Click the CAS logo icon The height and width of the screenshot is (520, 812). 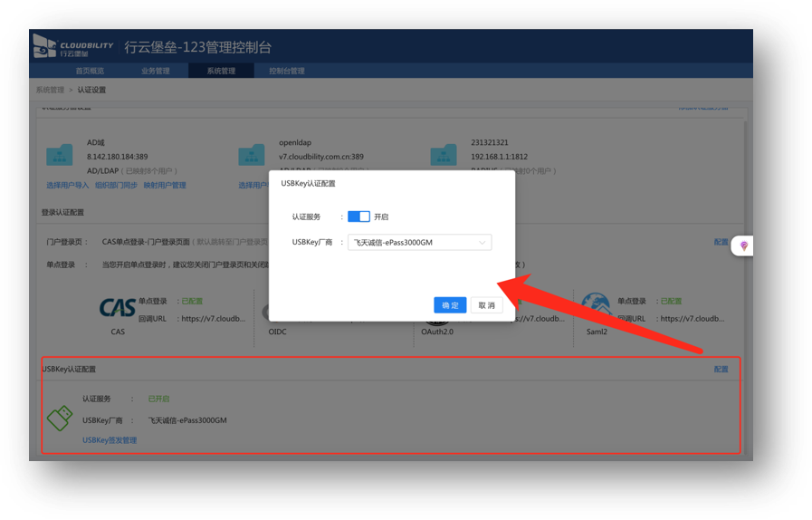pos(118,308)
